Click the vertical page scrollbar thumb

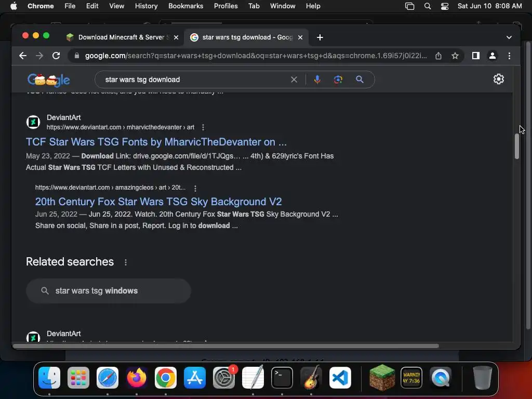pyautogui.click(x=517, y=146)
